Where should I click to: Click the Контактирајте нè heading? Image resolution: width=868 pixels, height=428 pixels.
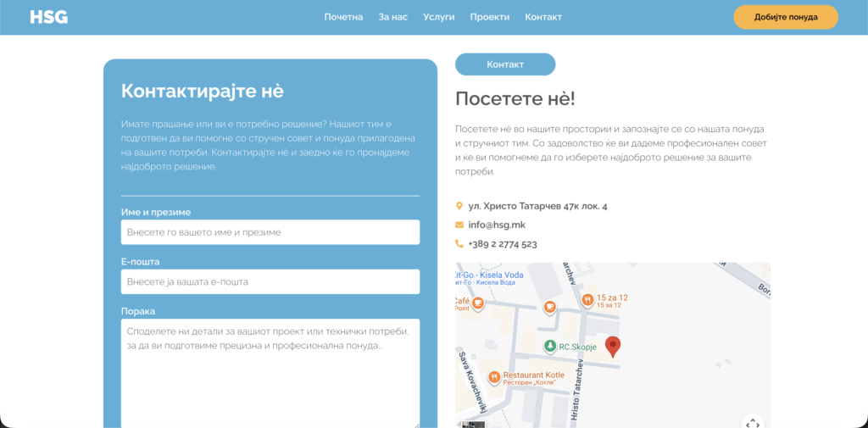(x=202, y=91)
